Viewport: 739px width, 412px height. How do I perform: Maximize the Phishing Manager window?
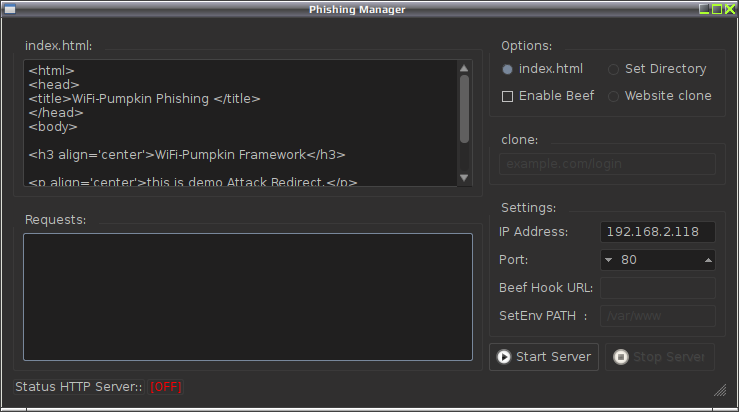(717, 9)
